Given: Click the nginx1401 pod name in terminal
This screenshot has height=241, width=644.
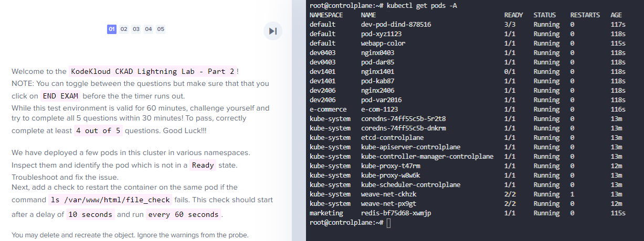Looking at the screenshot, I should [377, 72].
